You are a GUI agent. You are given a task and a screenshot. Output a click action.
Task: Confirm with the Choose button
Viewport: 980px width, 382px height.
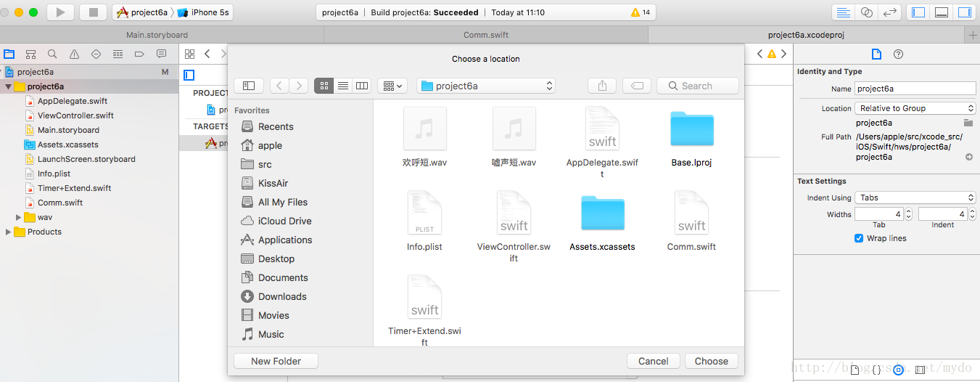pos(712,361)
